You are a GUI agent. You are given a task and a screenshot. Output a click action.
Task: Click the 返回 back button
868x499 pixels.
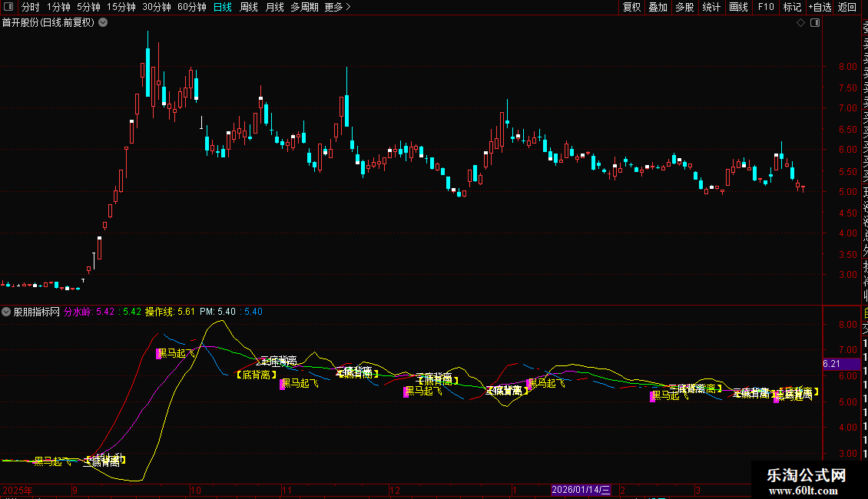[847, 7]
